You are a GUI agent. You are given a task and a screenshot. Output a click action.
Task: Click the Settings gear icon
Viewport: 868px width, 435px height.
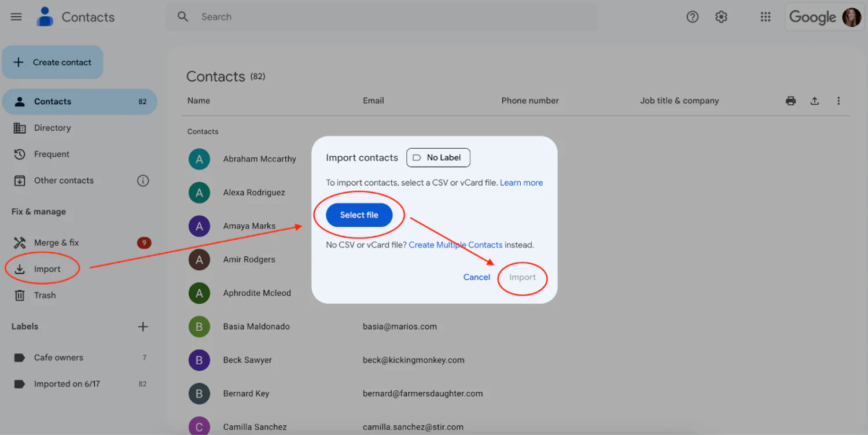[721, 17]
